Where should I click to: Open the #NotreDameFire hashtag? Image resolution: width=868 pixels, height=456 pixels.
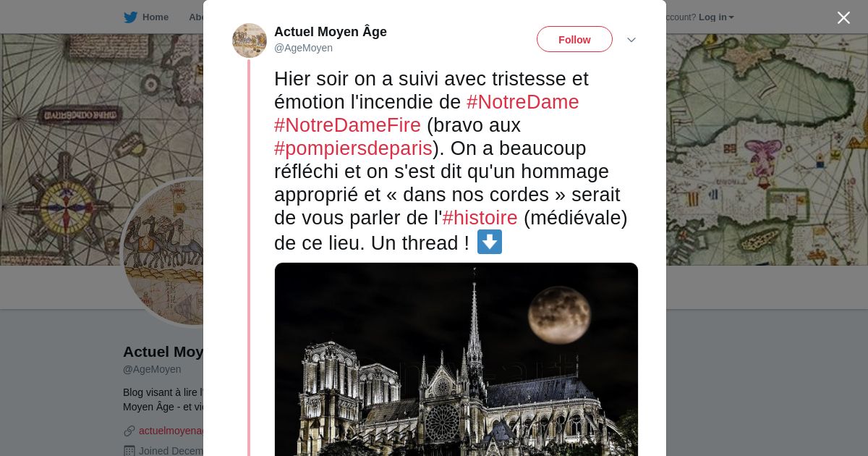[x=347, y=125]
